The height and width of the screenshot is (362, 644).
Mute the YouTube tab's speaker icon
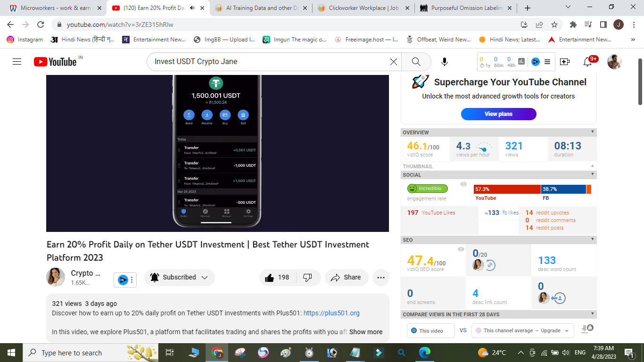coord(192,8)
